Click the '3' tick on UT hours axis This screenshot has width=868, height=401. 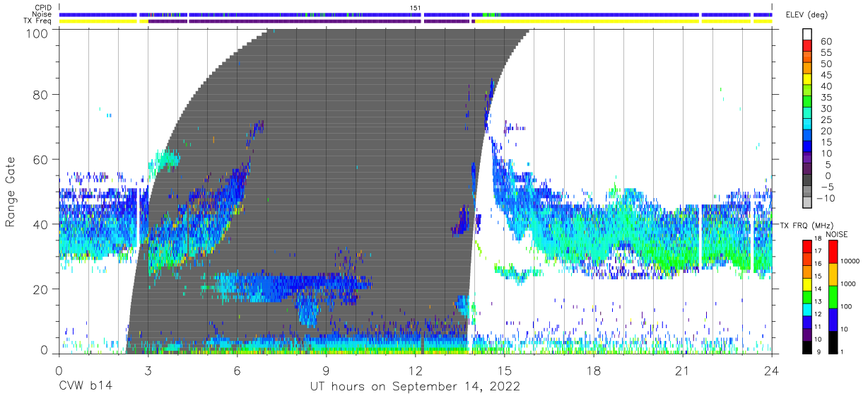(x=148, y=370)
